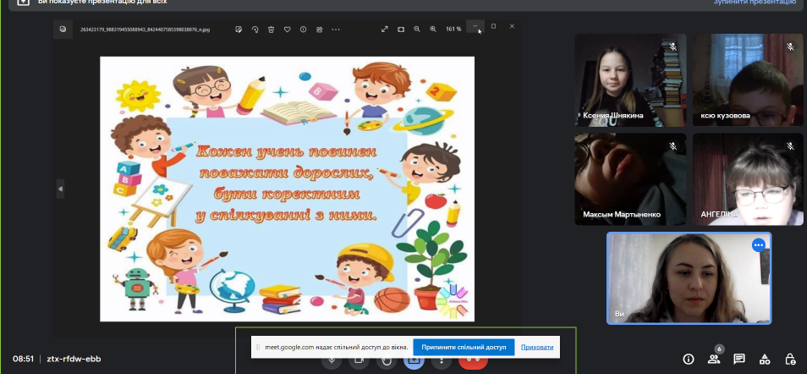The image size is (807, 374).
Task: Open the chat panel icon
Action: click(739, 359)
